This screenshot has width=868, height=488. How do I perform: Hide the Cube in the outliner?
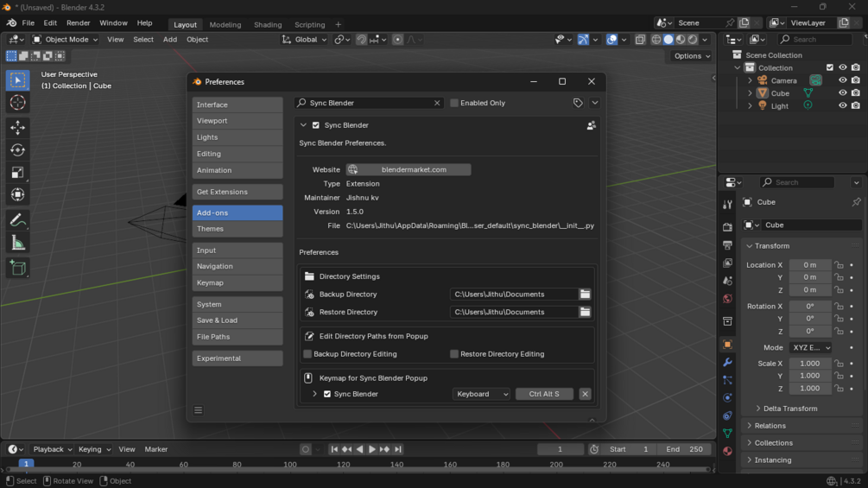(x=843, y=93)
